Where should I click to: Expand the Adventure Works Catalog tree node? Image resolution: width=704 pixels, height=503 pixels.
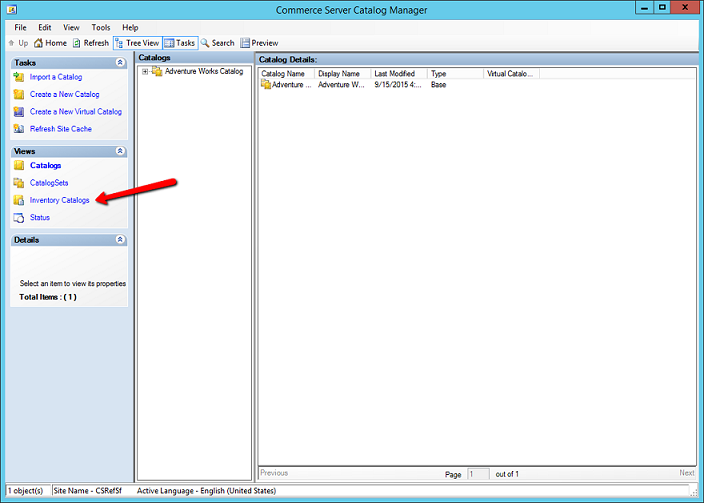pos(145,71)
